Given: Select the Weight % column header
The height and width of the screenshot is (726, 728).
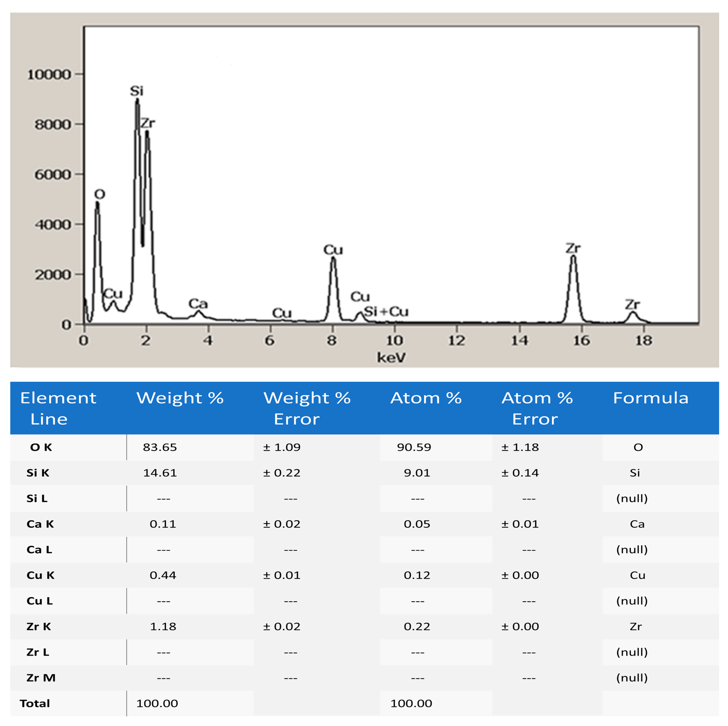Looking at the screenshot, I should point(180,398).
